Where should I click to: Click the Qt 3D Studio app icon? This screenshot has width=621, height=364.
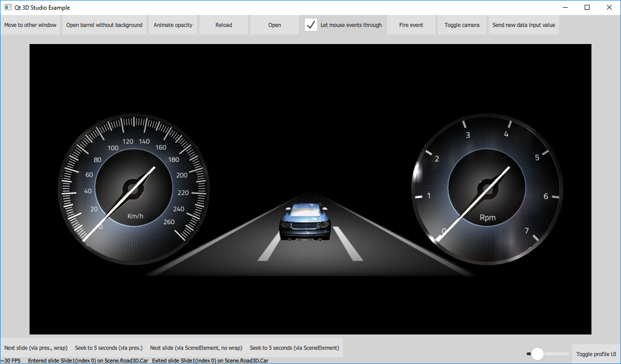coord(8,7)
